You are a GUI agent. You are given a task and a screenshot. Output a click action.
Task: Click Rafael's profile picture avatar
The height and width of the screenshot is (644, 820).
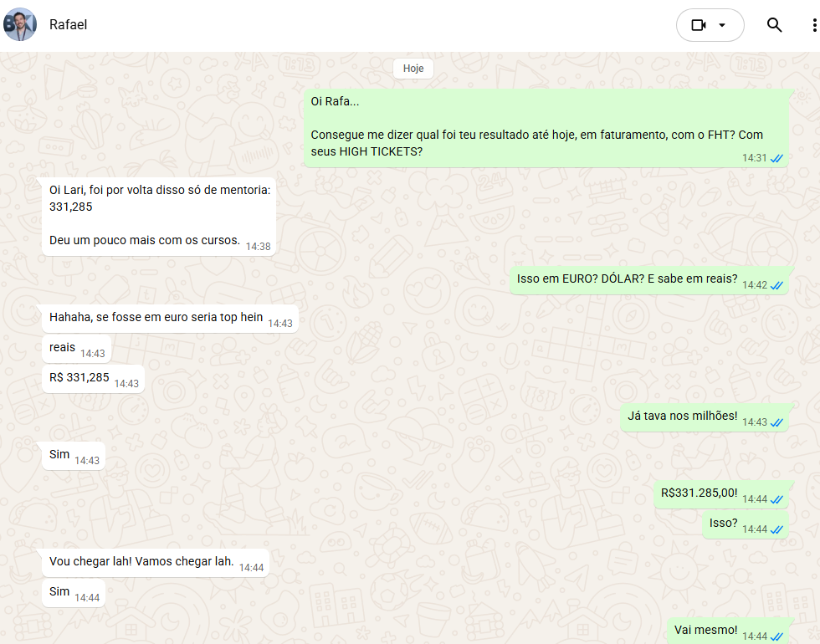pos(20,25)
